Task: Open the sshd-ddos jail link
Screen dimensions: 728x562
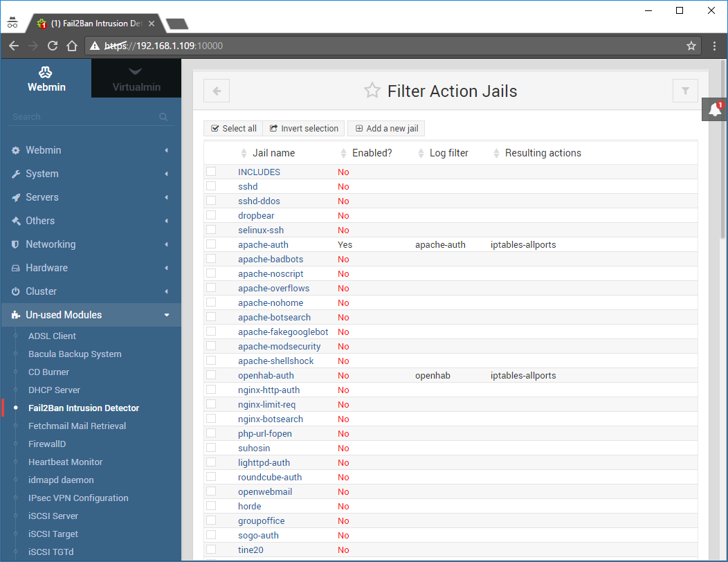Action: pos(259,201)
